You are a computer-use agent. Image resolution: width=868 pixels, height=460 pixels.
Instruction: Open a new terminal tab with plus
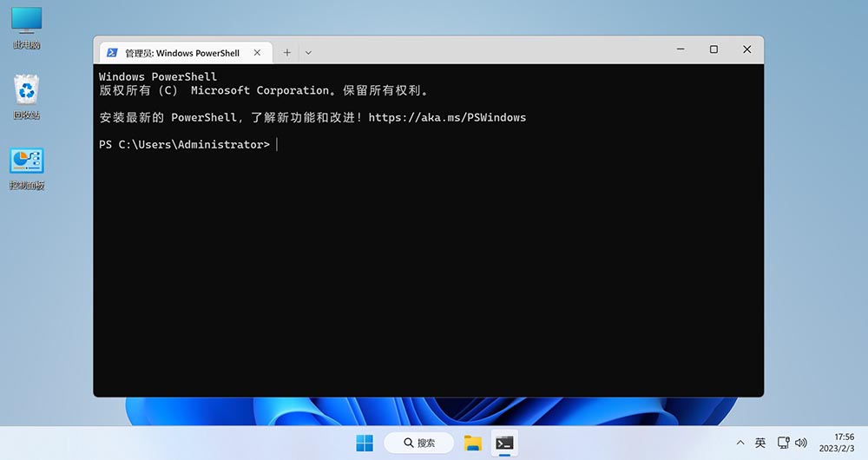[287, 53]
